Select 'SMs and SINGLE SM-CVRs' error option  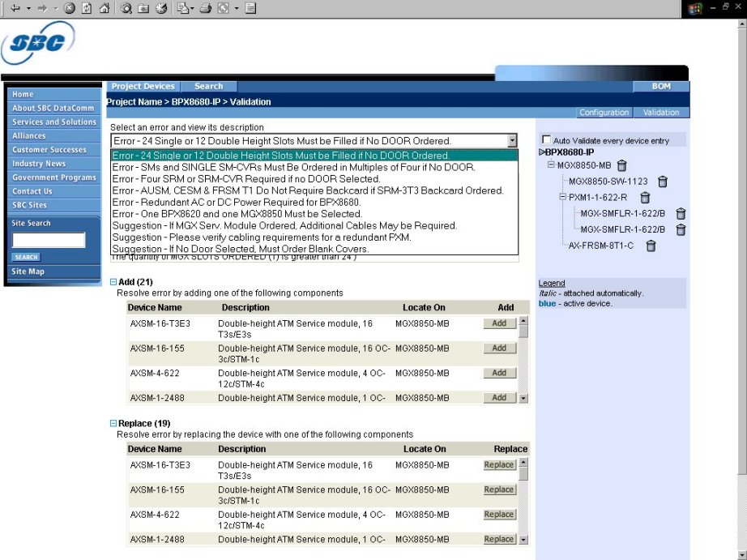coord(314,167)
